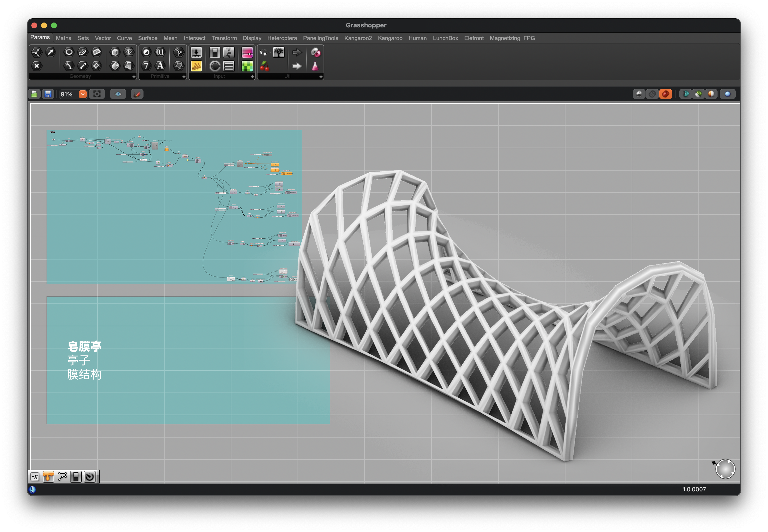Expand the Geometry panel

click(x=134, y=77)
